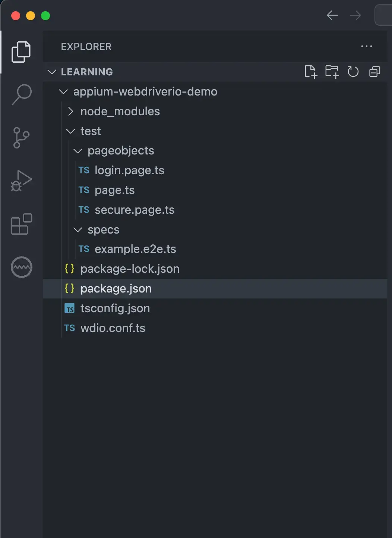
Task: Open the Source Control view
Action: [x=21, y=138]
